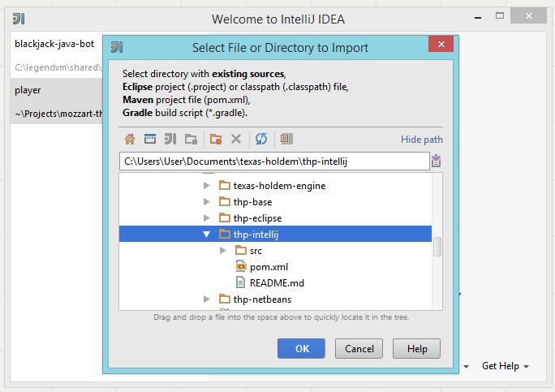
Task: Click the IntelliJ logo in Welcome title bar
Action: pos(19,19)
